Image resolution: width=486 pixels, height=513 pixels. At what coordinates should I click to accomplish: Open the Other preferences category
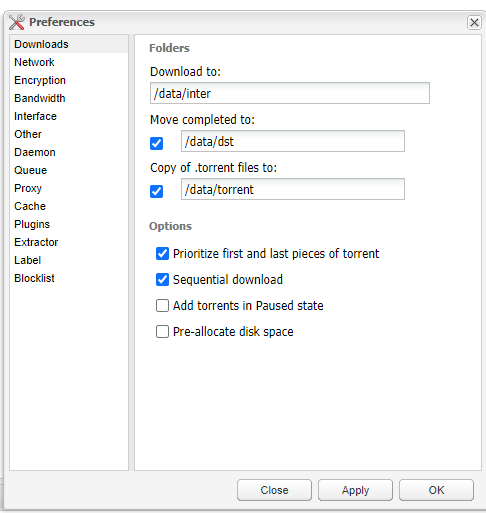click(69, 134)
